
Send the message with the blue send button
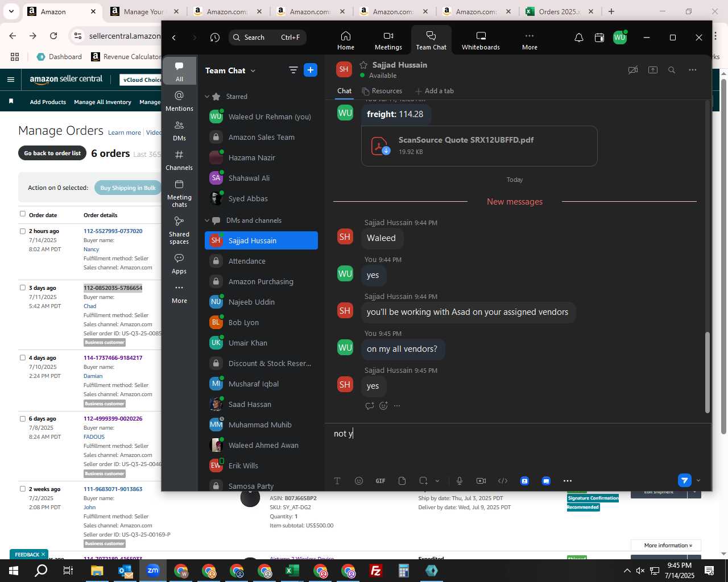point(685,481)
